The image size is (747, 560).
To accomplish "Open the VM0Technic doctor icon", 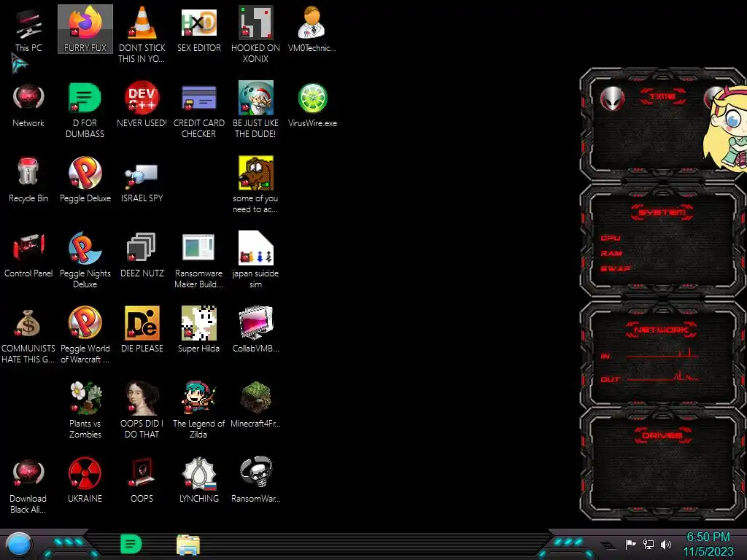I will (312, 29).
